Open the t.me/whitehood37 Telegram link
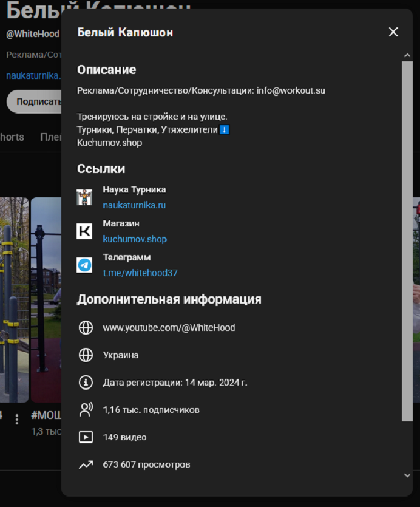420x507 pixels. click(140, 273)
